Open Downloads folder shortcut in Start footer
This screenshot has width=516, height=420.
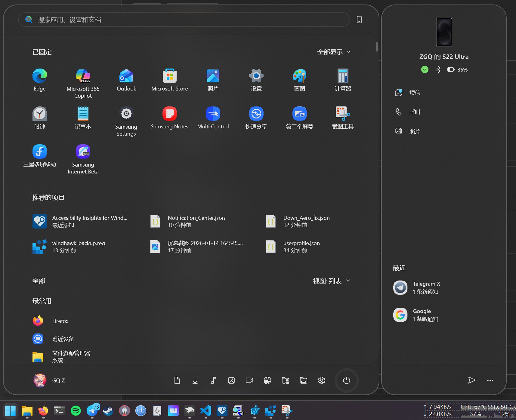(195, 380)
